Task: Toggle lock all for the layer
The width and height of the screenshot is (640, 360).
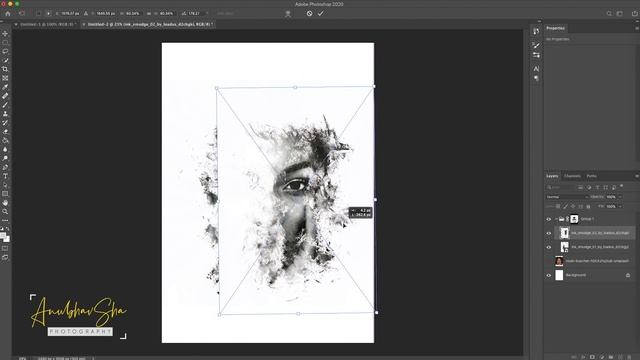Action: click(x=588, y=207)
